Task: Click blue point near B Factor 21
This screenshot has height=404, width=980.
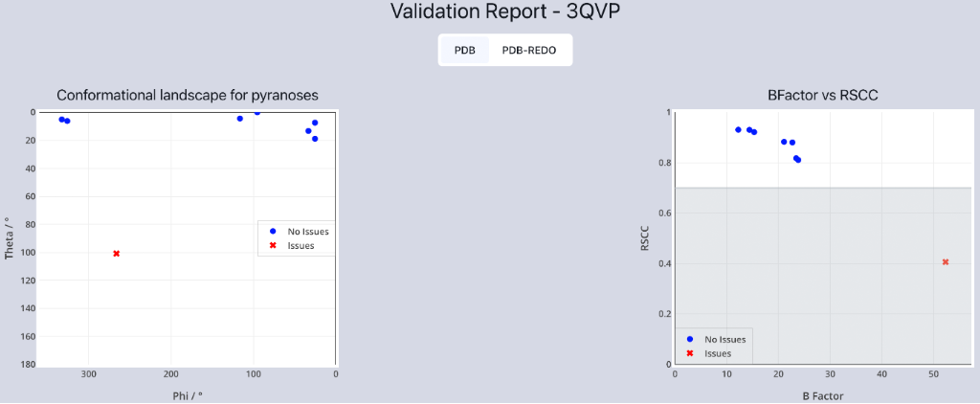Action: [784, 142]
